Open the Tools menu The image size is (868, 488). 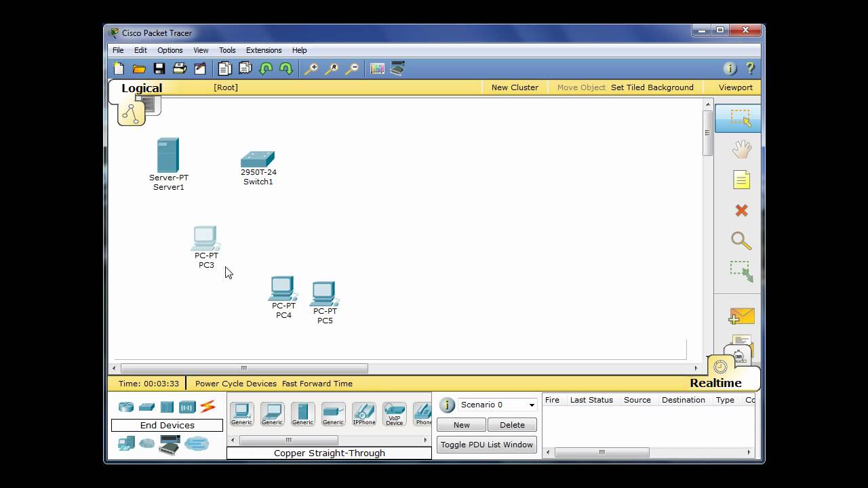click(227, 50)
